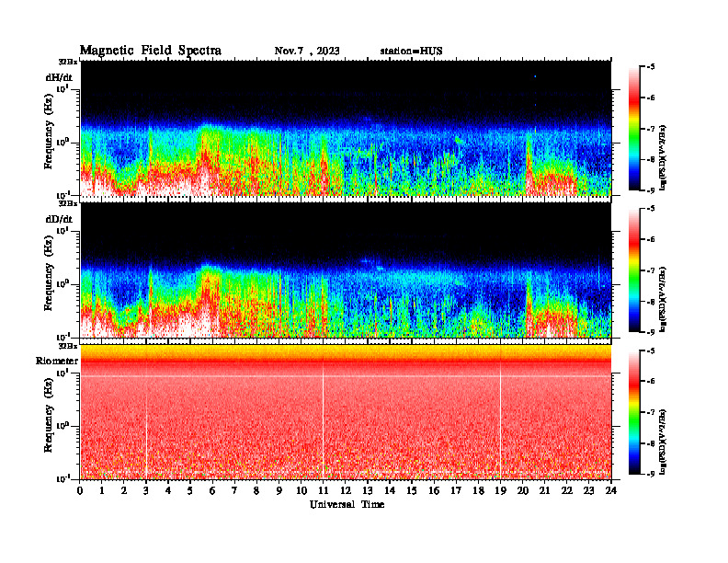Click the 32Hz label atop the Riometer panel
728x563 pixels.
(x=68, y=346)
